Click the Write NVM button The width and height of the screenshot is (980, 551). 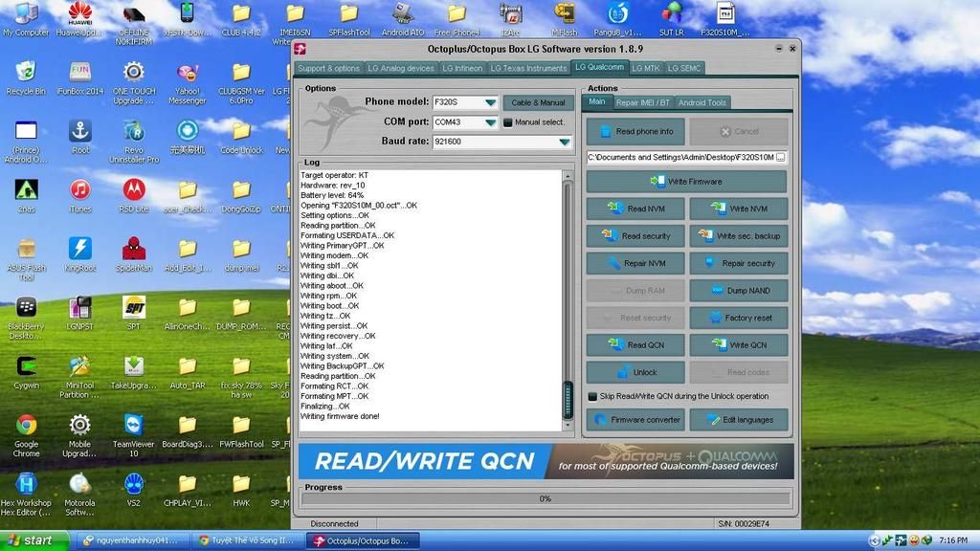click(x=739, y=209)
